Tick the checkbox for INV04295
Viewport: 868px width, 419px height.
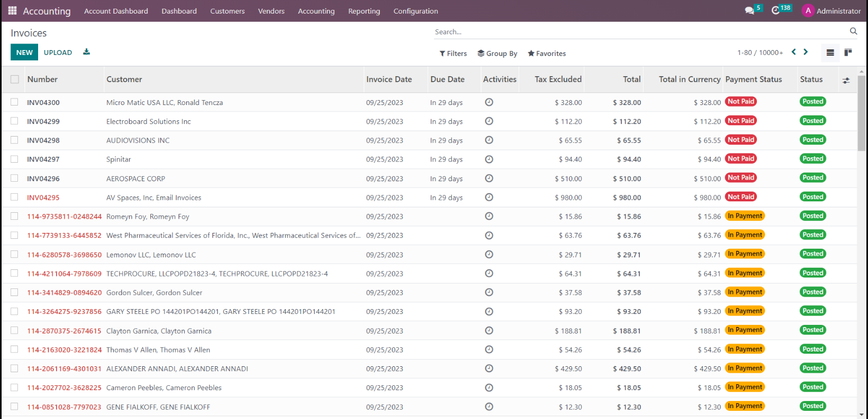coord(14,197)
